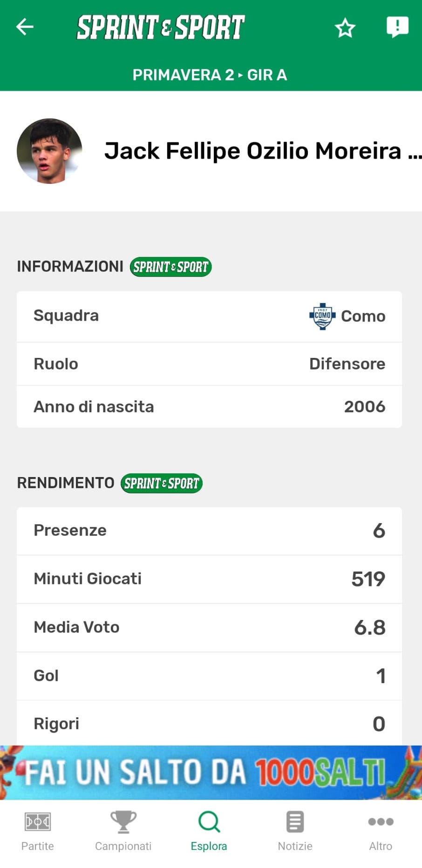Screen dimensions: 422x868
Task: Open the Campionati trophy icon
Action: click(123, 822)
